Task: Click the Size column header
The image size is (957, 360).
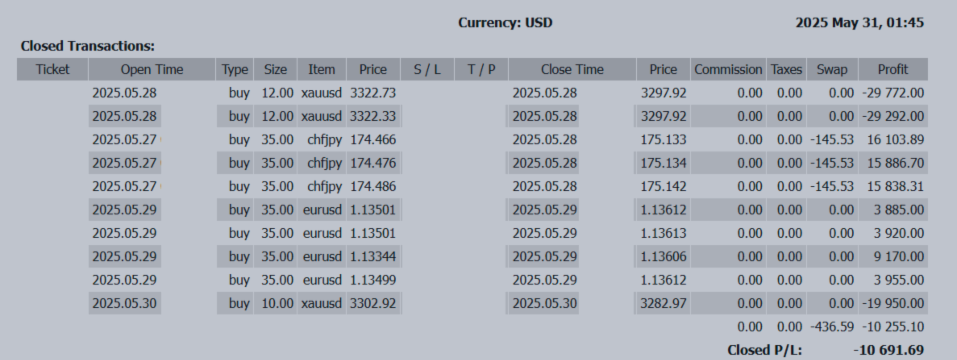Action: coord(275,70)
